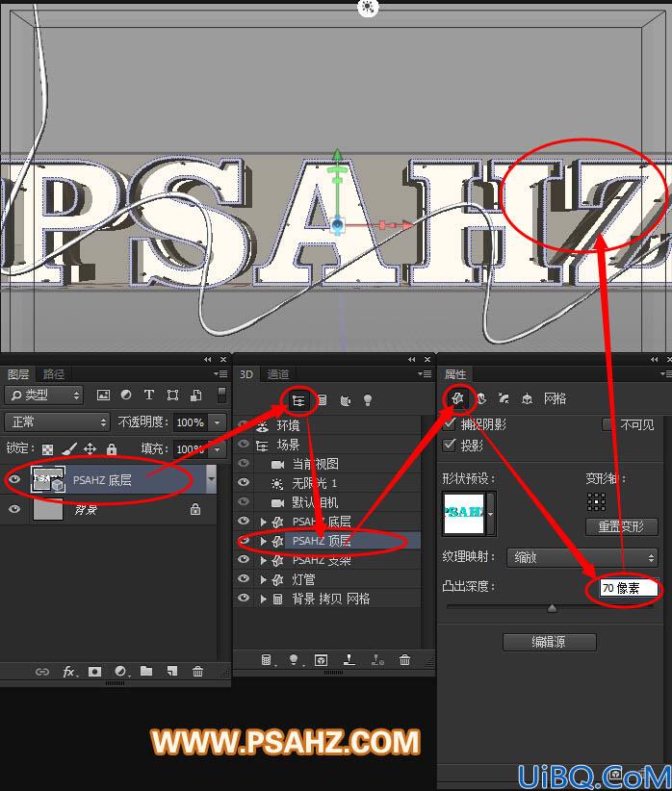Expand the 灯管 tree item
This screenshot has height=791, width=672.
tap(263, 579)
